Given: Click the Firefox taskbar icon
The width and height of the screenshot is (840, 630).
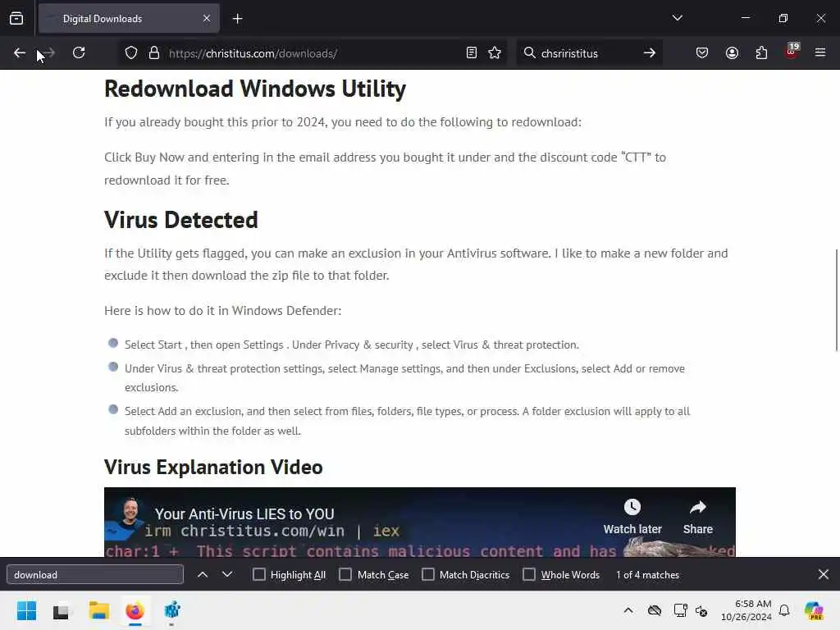Looking at the screenshot, I should (135, 610).
